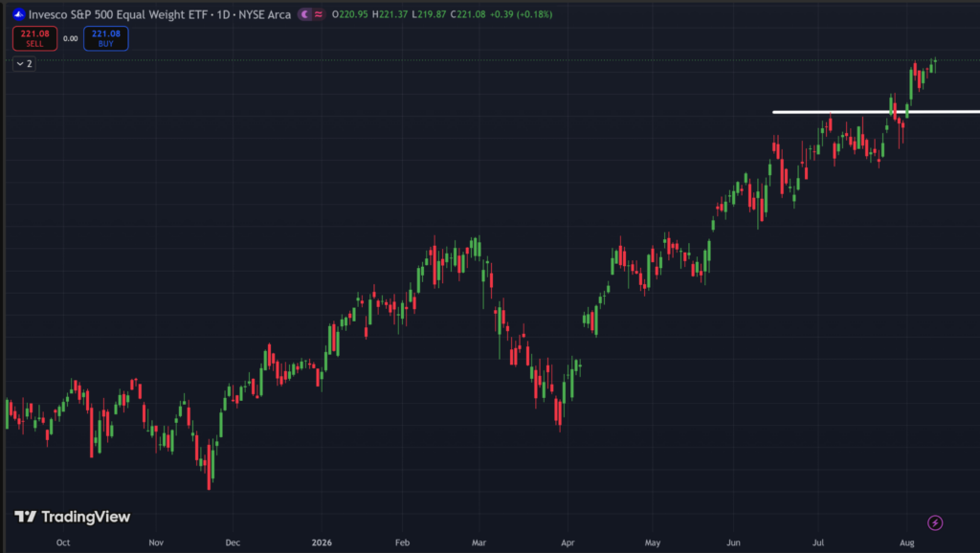Click the TradingView logo
This screenshot has height=553, width=980.
coord(73,517)
